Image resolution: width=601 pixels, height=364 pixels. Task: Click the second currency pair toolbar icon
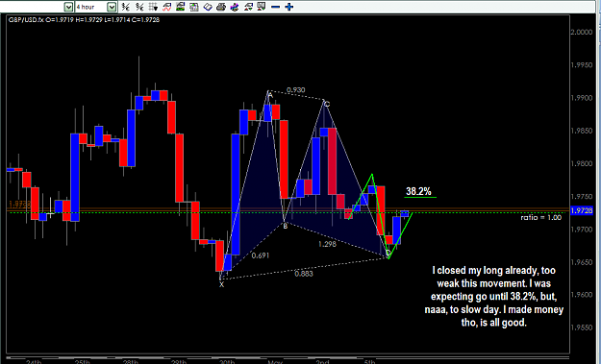coord(139,7)
